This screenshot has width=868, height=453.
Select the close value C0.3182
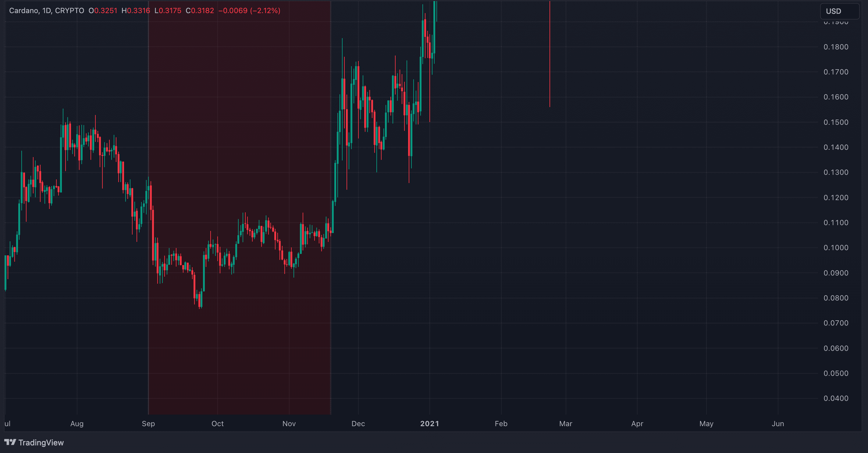tap(200, 10)
